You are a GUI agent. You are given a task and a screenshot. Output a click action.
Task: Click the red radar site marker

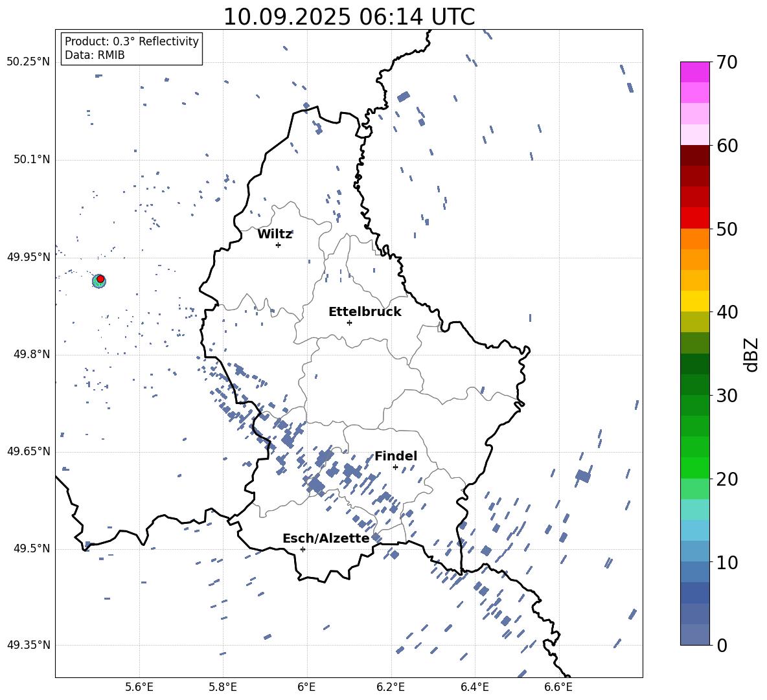(100, 278)
